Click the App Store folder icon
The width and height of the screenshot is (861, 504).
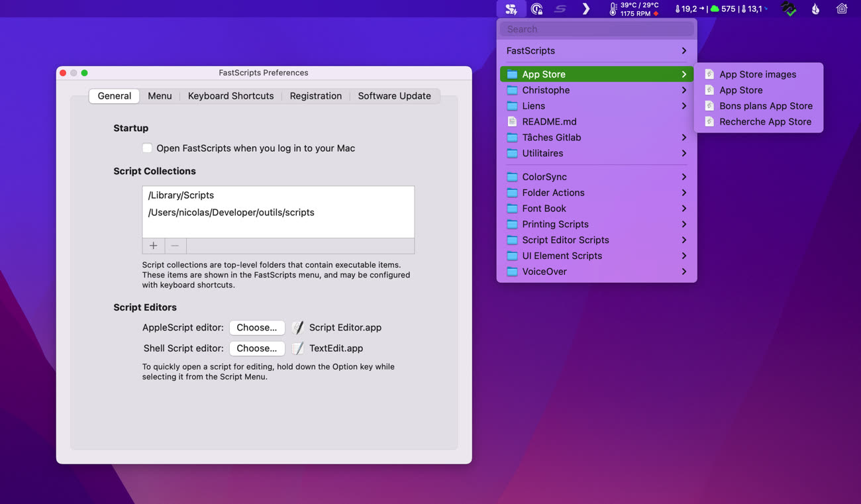(512, 74)
